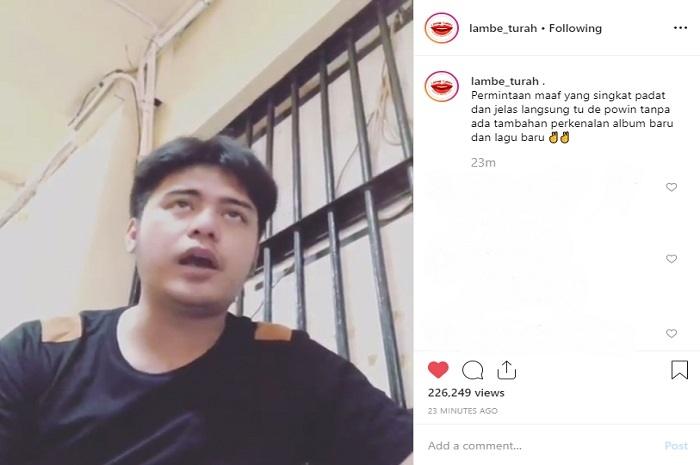Open the comment speech bubble icon
The height and width of the screenshot is (465, 700).
(x=472, y=370)
